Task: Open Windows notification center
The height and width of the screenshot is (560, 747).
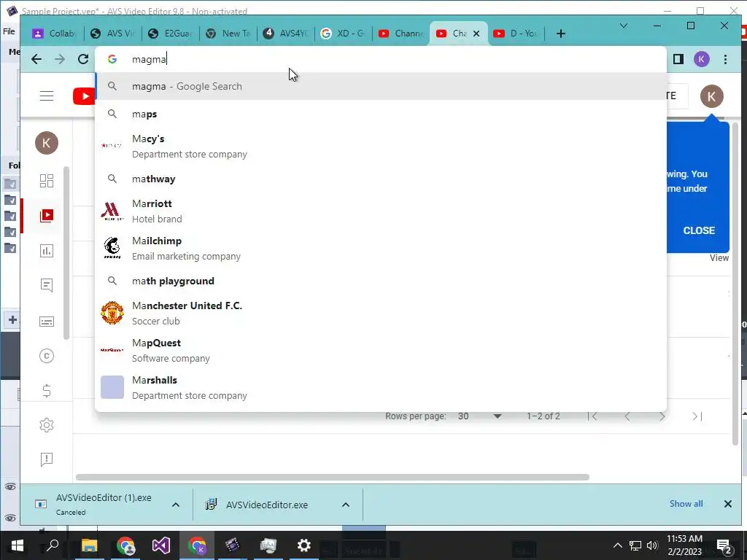Action: 724,545
